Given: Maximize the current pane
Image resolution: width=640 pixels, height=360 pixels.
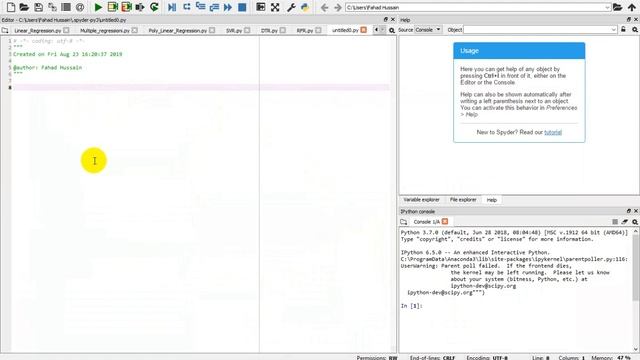Looking at the screenshot, I should [260, 7].
